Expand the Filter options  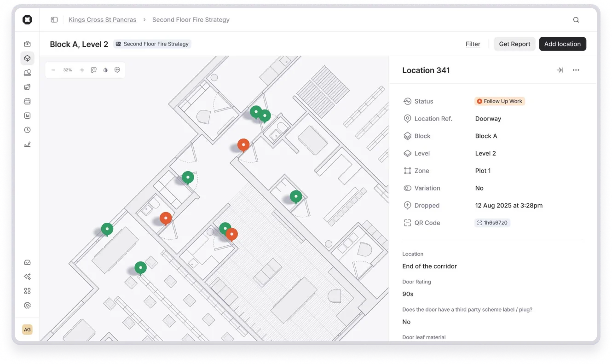pyautogui.click(x=473, y=44)
